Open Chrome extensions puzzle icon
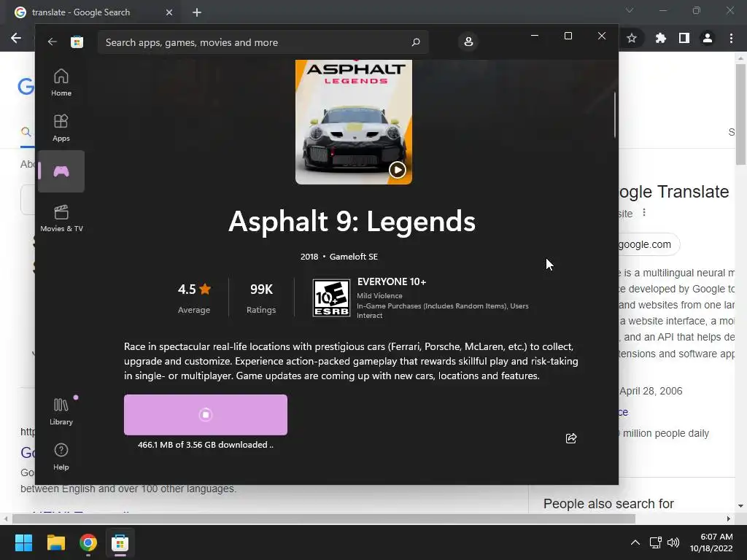Image resolution: width=747 pixels, height=560 pixels. click(x=660, y=38)
